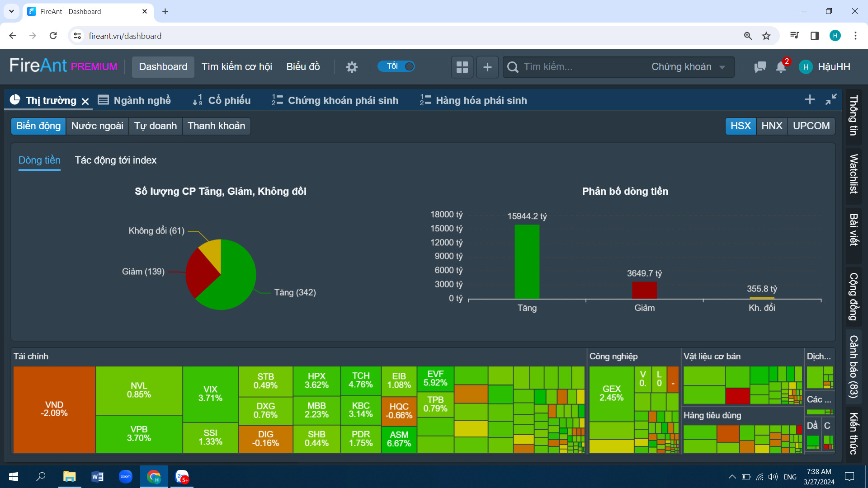Collapse panel with shrink arrows icon
Screen dimensions: 868x488
point(831,99)
